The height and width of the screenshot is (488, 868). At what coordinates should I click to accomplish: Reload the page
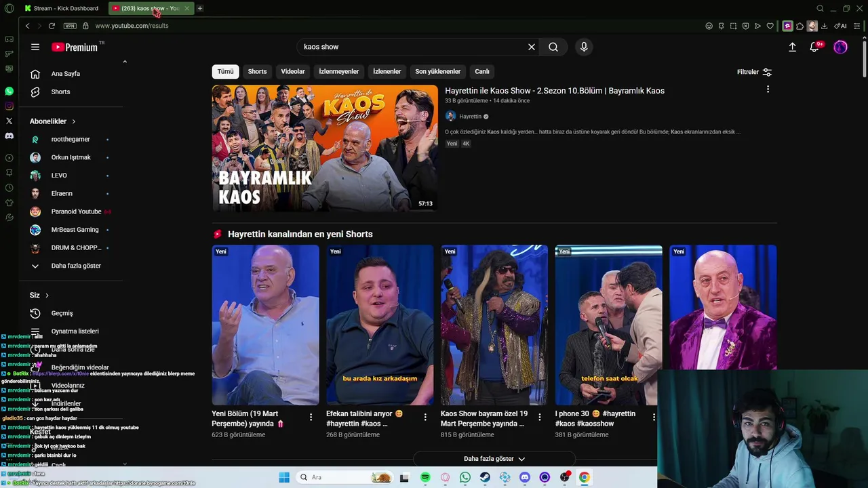tap(52, 26)
